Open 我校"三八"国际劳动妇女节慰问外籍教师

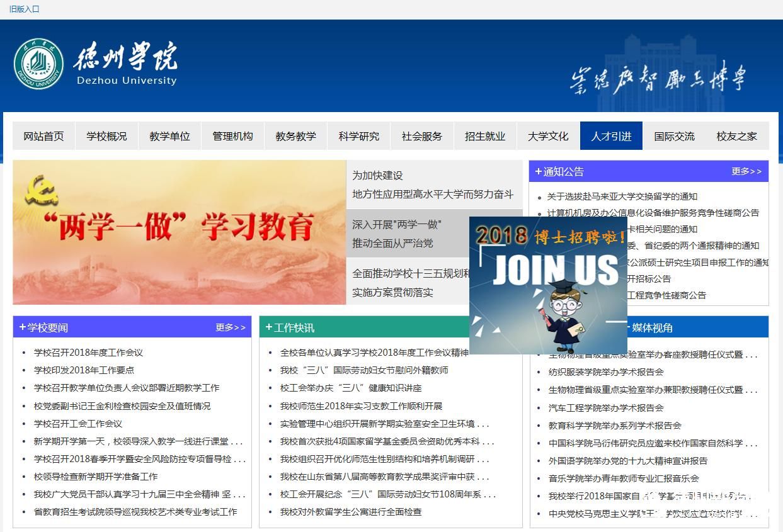coord(364,370)
